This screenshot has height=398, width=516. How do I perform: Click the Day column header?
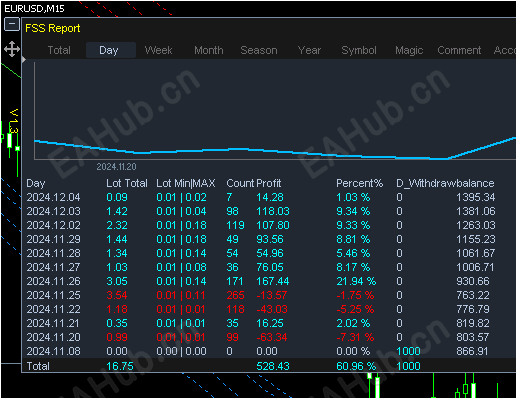36,183
